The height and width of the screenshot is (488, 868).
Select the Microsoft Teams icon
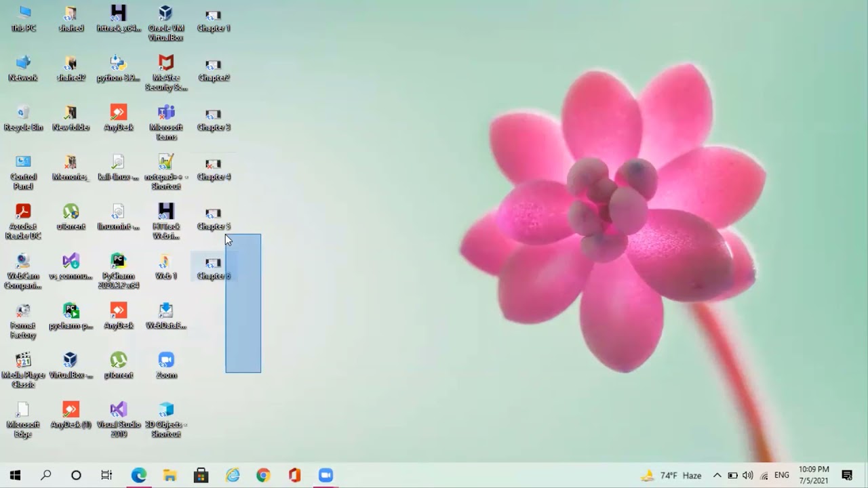166,123
